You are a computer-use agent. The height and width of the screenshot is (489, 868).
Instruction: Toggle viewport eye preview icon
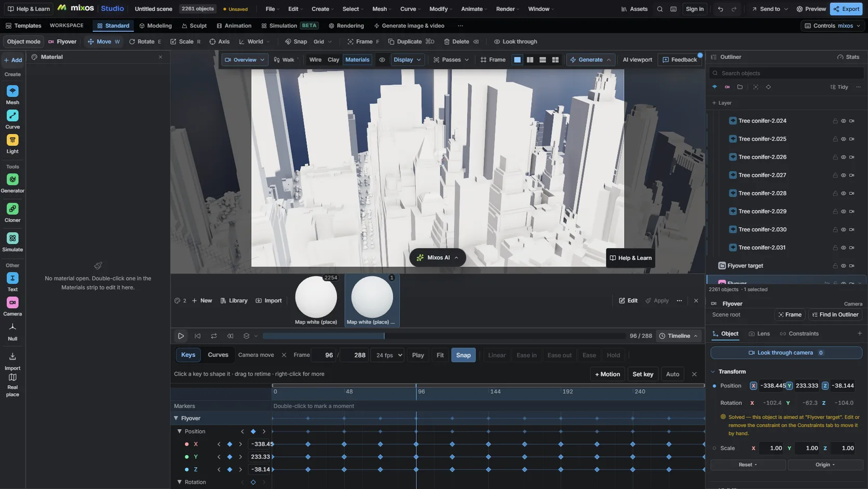point(382,60)
